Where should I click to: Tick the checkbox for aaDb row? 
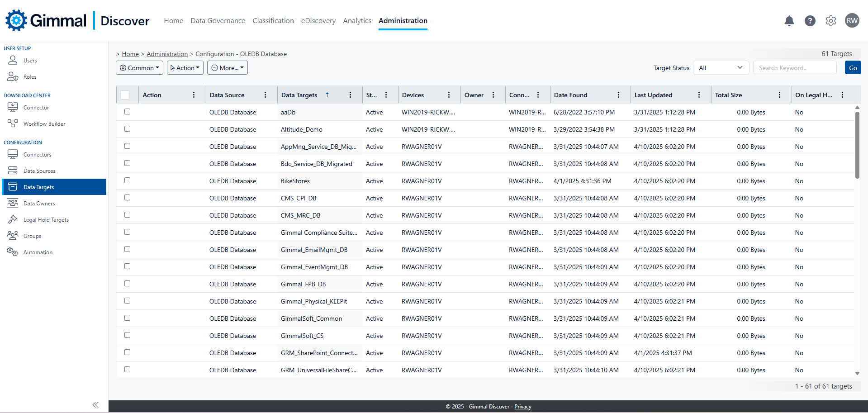(128, 112)
